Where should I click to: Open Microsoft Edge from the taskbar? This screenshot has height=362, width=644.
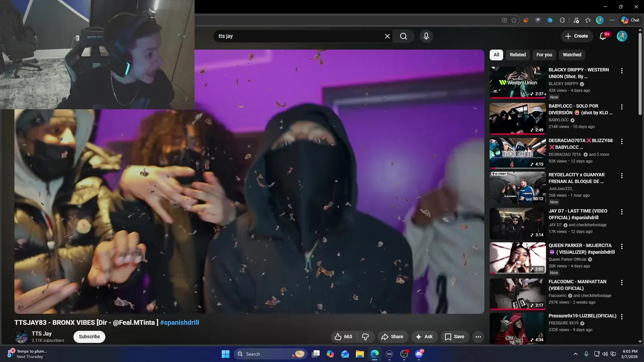pyautogui.click(x=374, y=354)
